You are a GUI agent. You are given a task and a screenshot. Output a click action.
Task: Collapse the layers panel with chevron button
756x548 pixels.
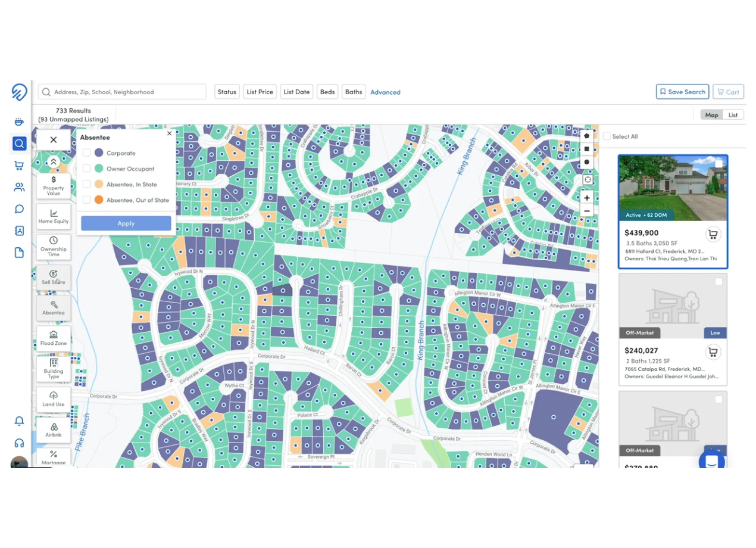point(54,161)
